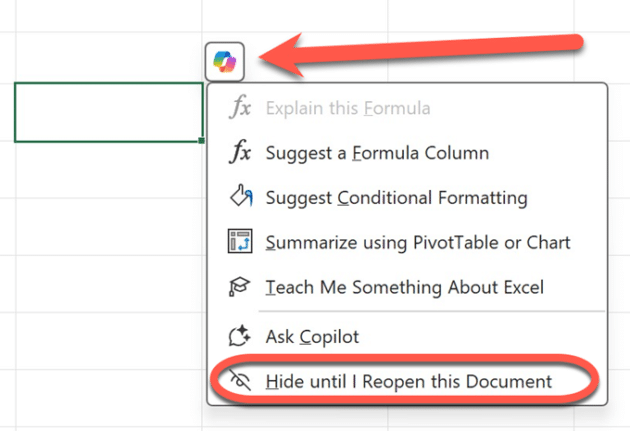The height and width of the screenshot is (431, 630).
Task: Select the empty cell directly above the active cell
Action: [108, 57]
